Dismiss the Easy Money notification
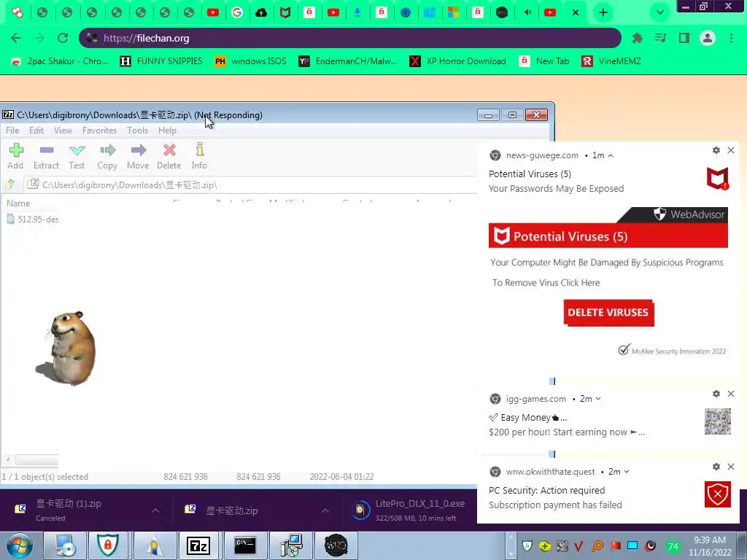The width and height of the screenshot is (747, 560). pos(731,394)
